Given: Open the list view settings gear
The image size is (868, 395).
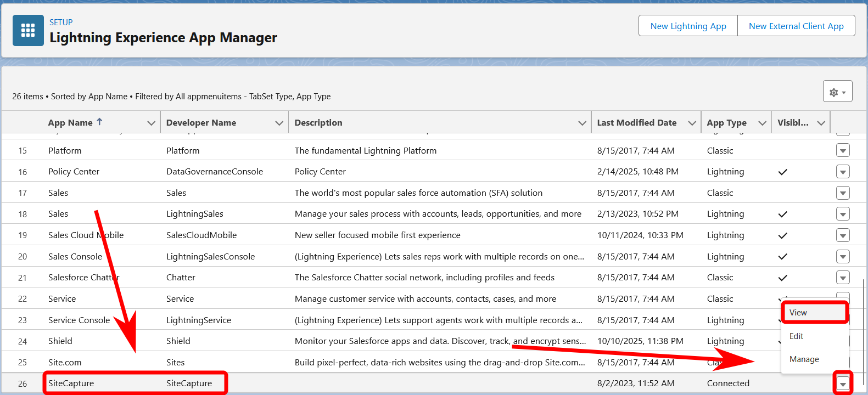Looking at the screenshot, I should (x=837, y=91).
